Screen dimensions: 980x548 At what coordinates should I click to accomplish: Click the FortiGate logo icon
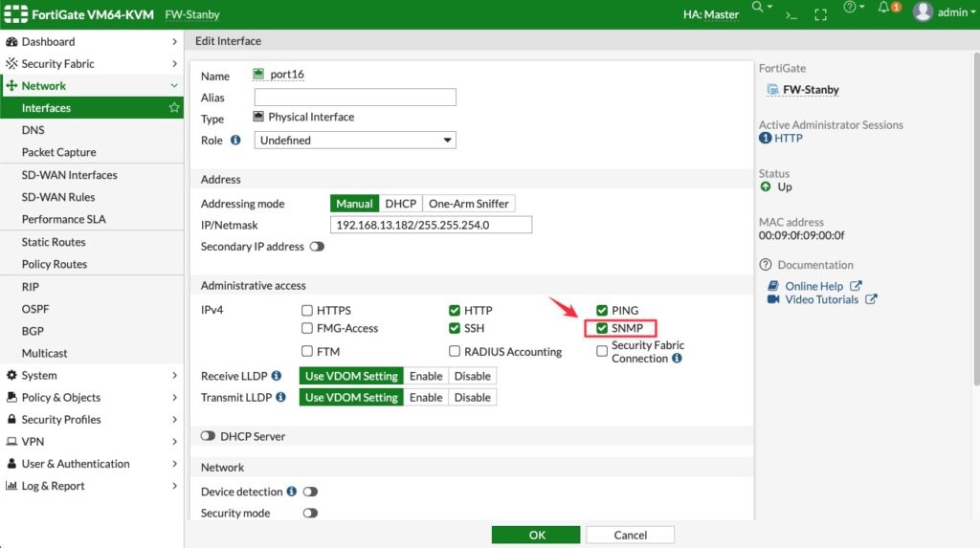pyautogui.click(x=15, y=13)
